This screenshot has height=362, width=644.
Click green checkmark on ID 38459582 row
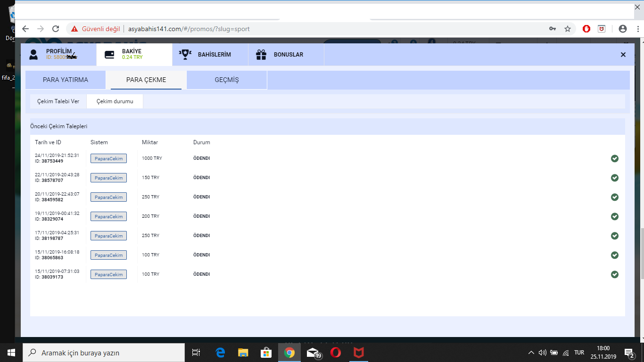(x=615, y=197)
